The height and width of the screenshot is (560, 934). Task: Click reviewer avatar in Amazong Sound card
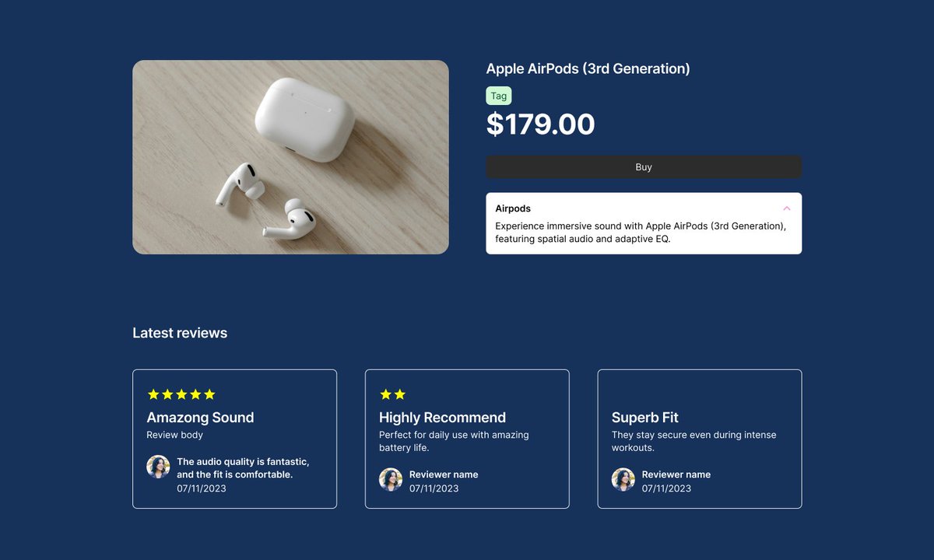pos(158,467)
